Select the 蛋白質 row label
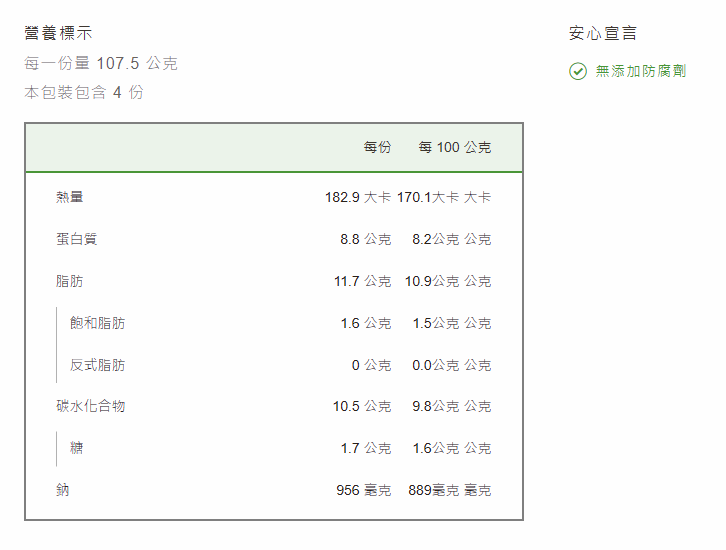726x550 pixels. (76, 239)
